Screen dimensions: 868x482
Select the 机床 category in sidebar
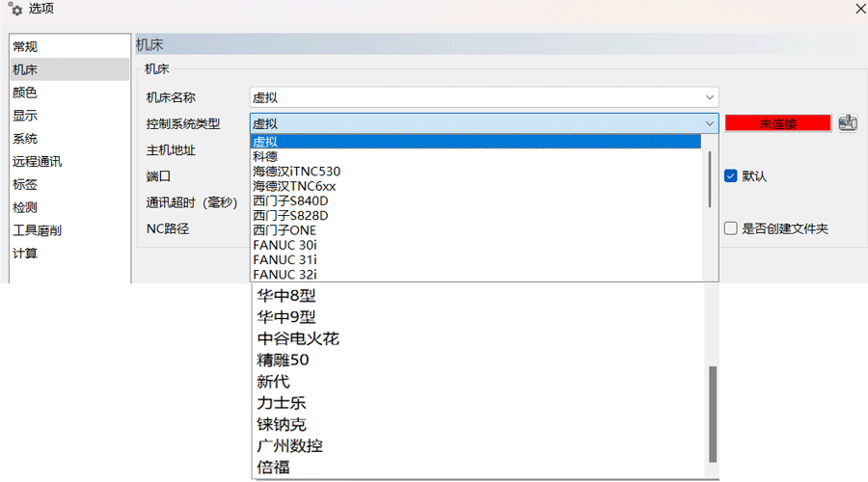click(x=69, y=69)
